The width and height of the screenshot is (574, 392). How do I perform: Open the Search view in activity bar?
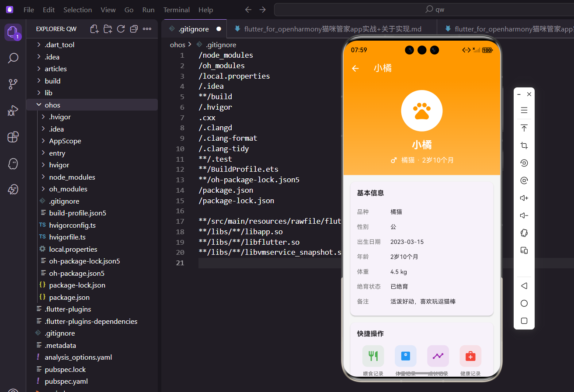coord(13,58)
